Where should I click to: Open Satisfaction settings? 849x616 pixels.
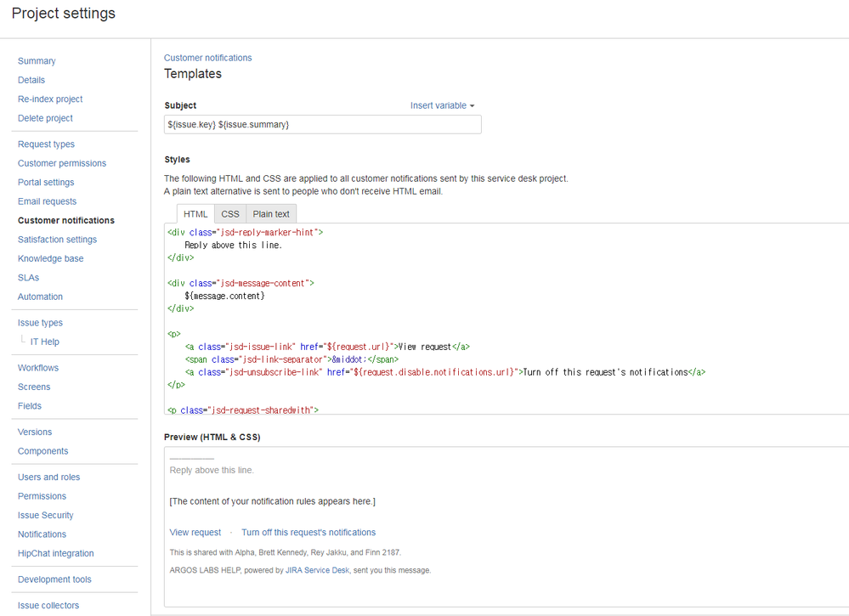(58, 240)
